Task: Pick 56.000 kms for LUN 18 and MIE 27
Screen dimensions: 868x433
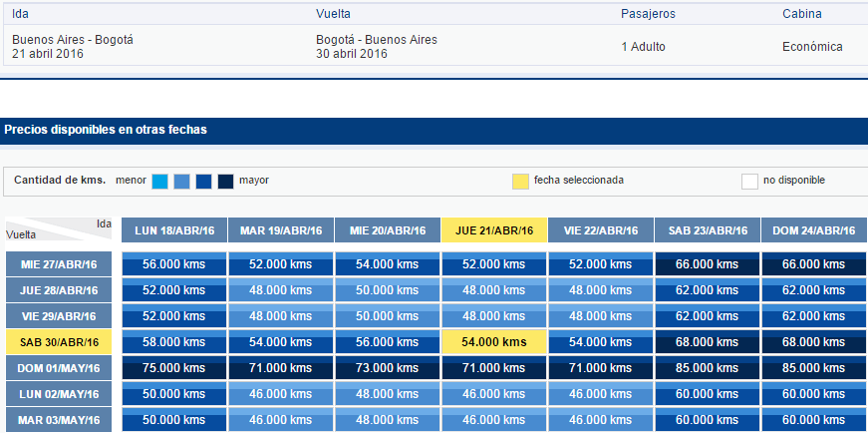Action: 174,264
